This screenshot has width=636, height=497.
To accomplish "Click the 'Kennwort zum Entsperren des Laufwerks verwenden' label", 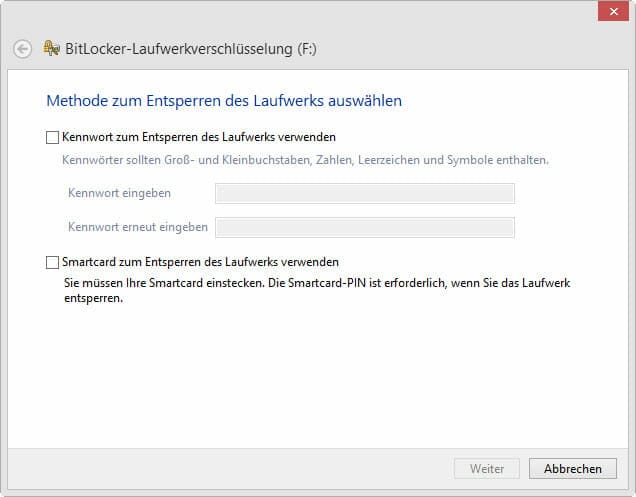I will 198,136.
